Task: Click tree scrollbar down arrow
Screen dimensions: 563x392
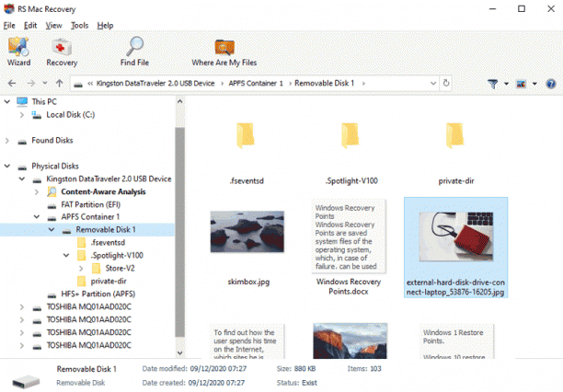Action: 180,353
